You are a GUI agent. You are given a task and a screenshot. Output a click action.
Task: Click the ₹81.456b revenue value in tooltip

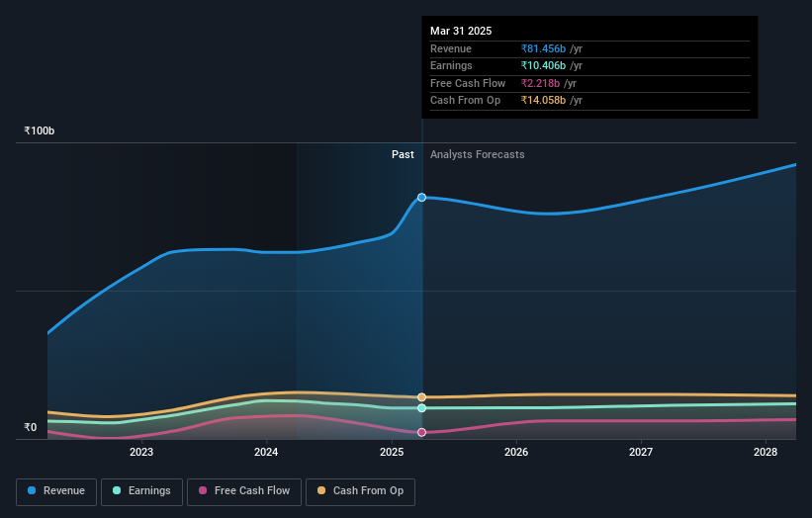point(543,48)
